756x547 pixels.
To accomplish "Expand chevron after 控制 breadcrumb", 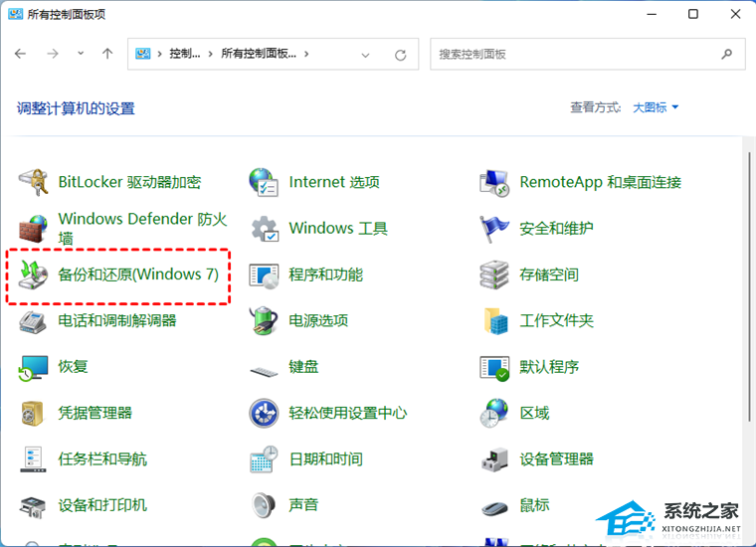I will pyautogui.click(x=210, y=54).
